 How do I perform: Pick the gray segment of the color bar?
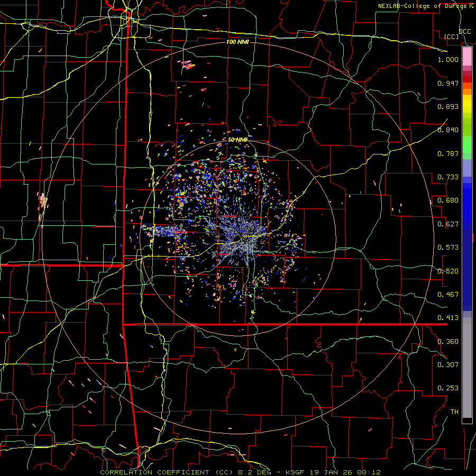point(467,368)
